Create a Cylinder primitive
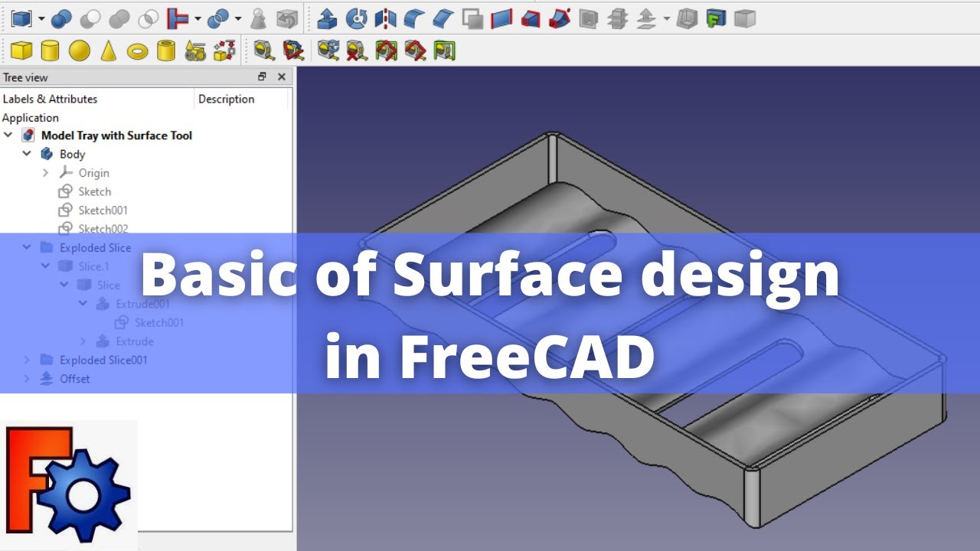The height and width of the screenshot is (551, 980). pyautogui.click(x=50, y=51)
